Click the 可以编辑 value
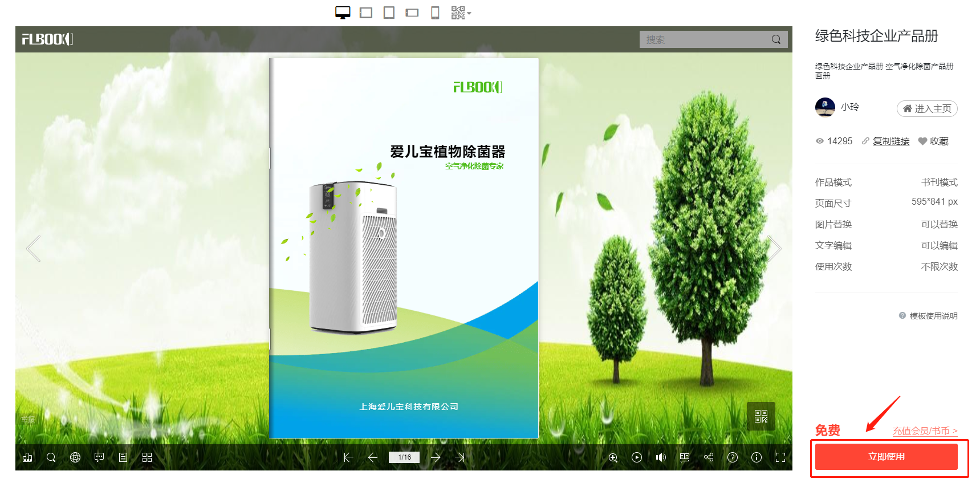This screenshot has width=980, height=487. [940, 245]
